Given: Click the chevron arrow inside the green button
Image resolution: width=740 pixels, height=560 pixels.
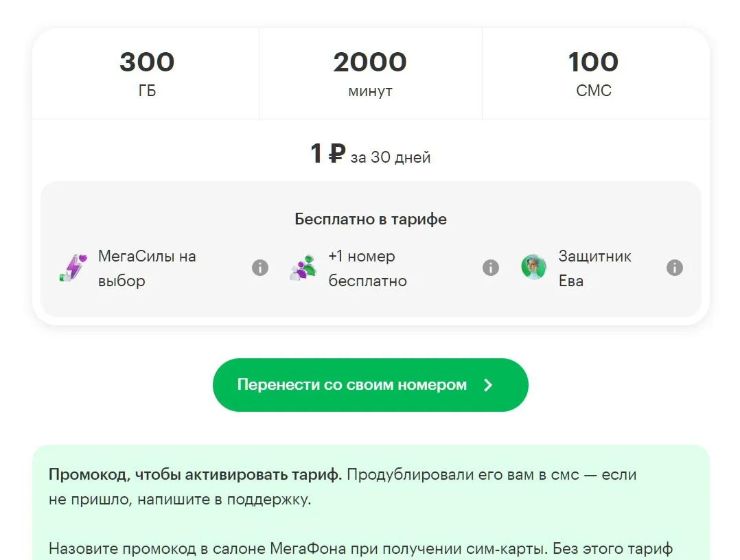Looking at the screenshot, I should coord(488,385).
